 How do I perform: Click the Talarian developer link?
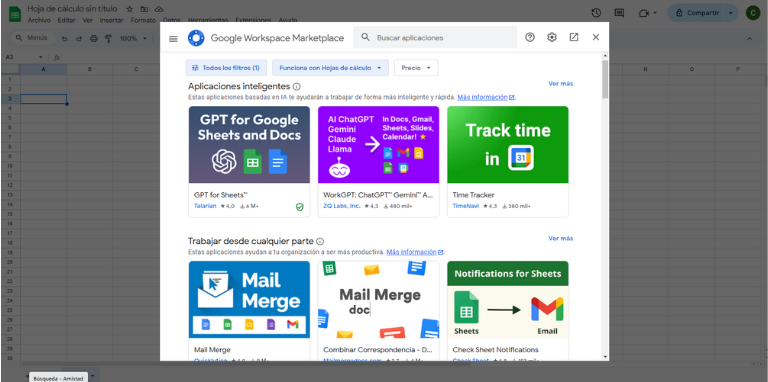pos(205,206)
